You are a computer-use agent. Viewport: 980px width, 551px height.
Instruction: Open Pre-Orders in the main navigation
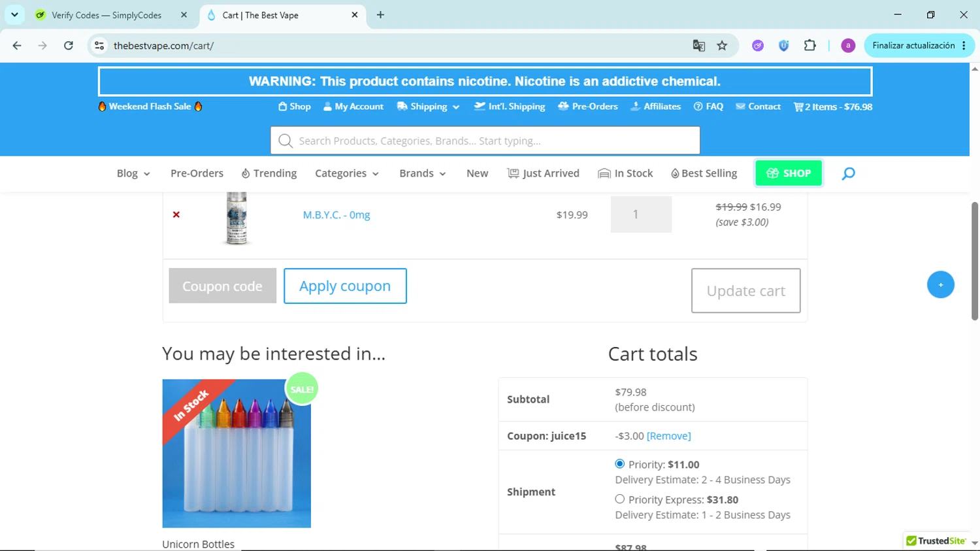point(197,173)
